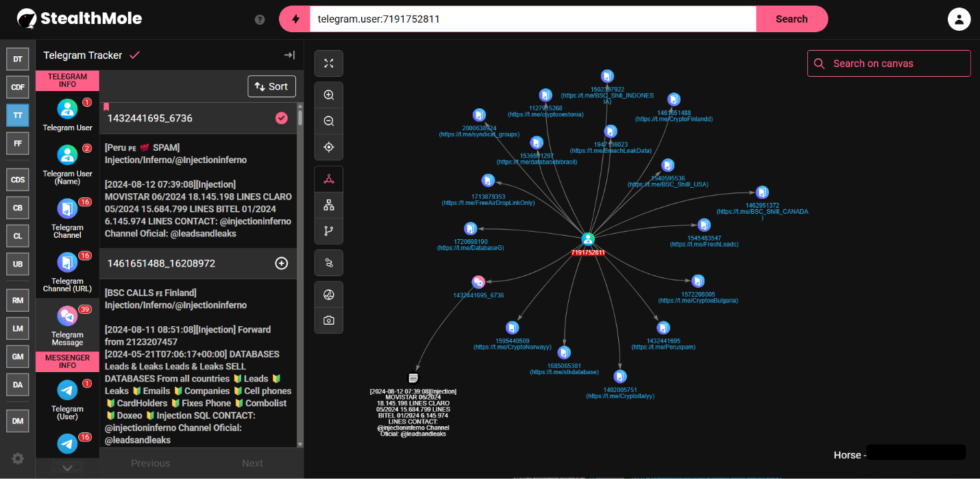980x479 pixels.
Task: Select Telegram Channel (URL) category
Action: click(67, 272)
